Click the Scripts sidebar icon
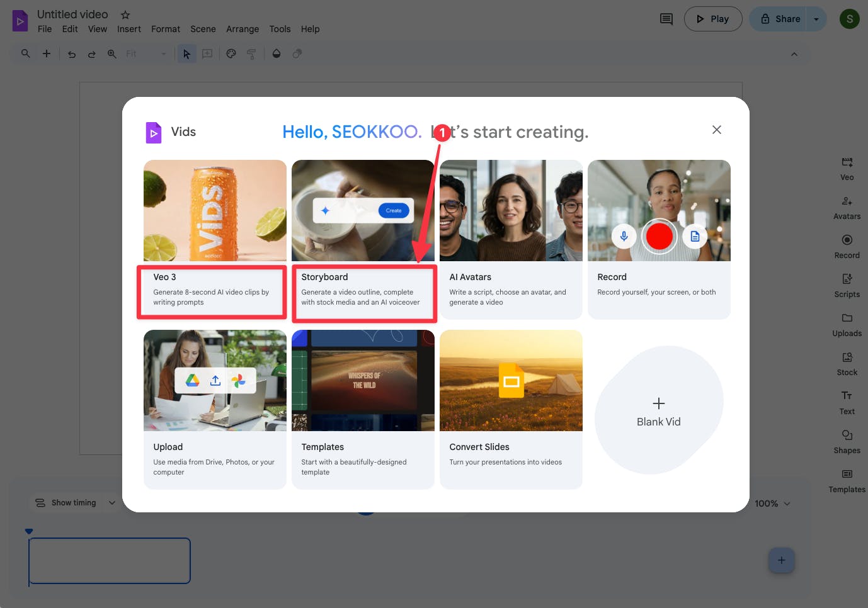Image resolution: width=868 pixels, height=608 pixels. point(847,285)
